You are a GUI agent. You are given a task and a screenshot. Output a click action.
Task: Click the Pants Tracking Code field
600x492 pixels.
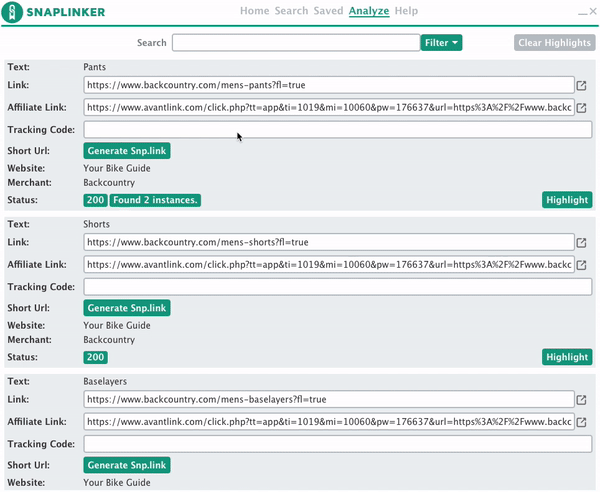coord(338,130)
